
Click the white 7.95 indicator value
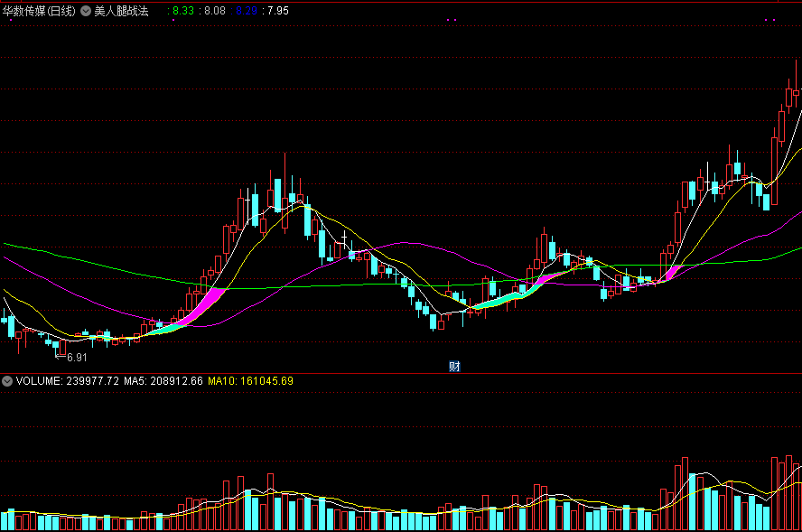pos(278,11)
